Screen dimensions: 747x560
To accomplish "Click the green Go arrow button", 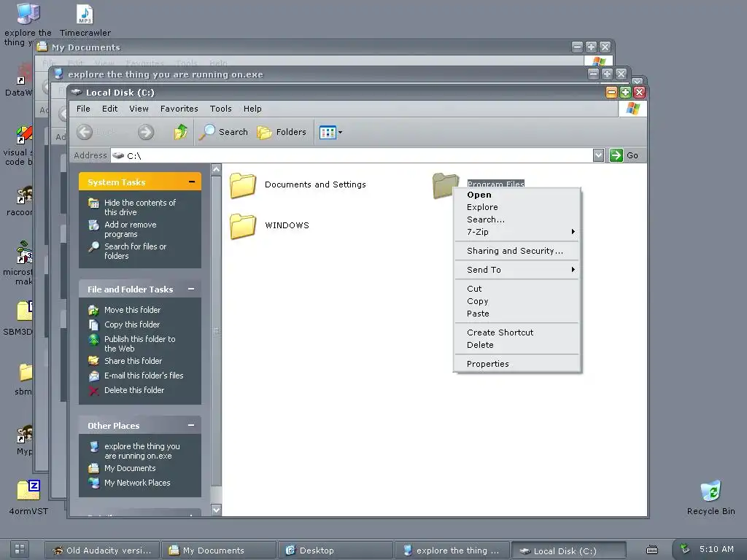I will [x=616, y=155].
